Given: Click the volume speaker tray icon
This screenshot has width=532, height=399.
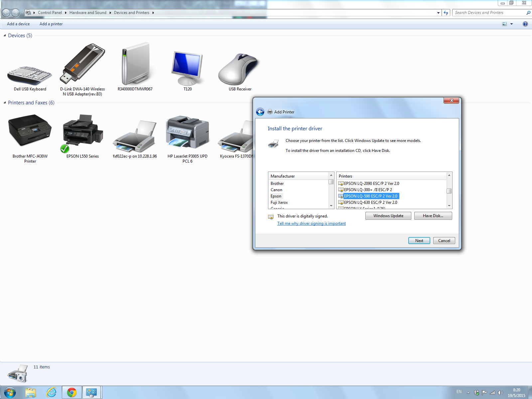Looking at the screenshot, I should 500,393.
